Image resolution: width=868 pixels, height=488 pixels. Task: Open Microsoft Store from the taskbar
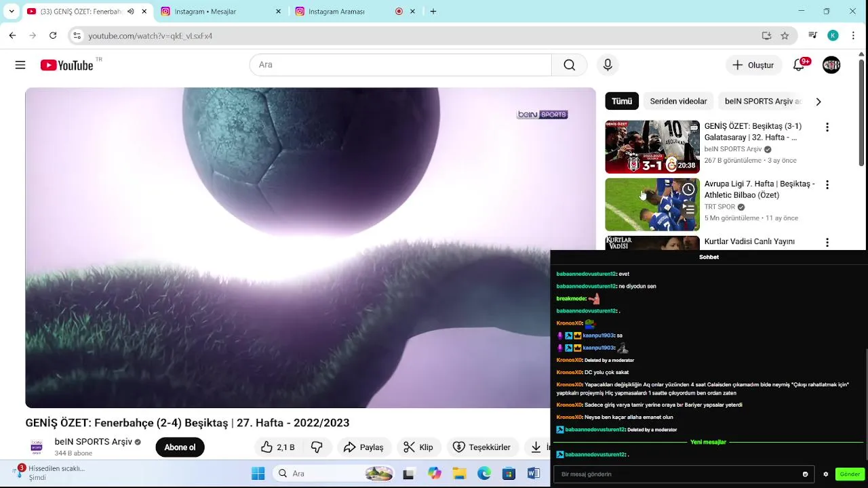[509, 474]
